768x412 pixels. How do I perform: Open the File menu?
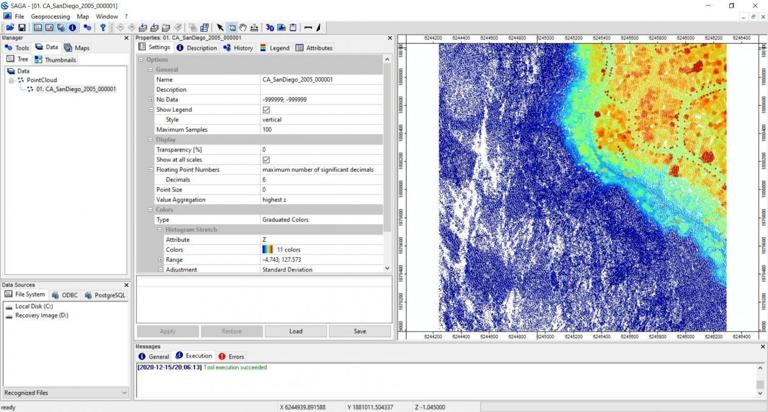(x=19, y=16)
